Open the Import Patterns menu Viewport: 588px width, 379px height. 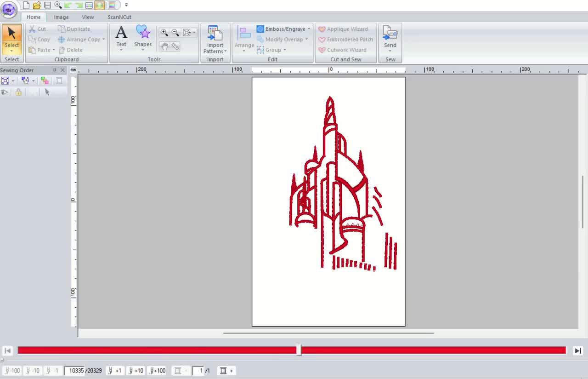click(215, 40)
